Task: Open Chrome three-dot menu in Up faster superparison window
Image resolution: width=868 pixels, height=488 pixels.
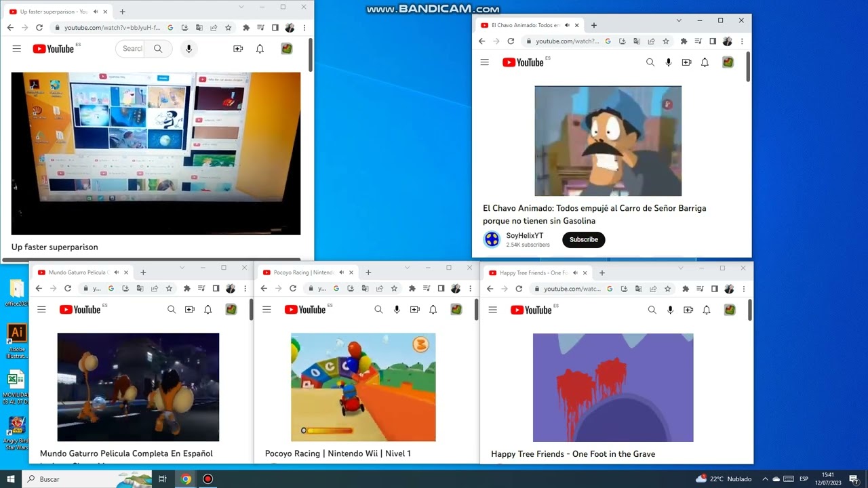Action: tap(304, 28)
